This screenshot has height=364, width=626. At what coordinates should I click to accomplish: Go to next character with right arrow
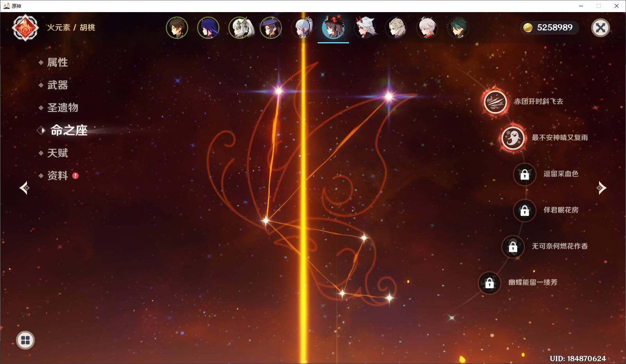[x=601, y=188]
